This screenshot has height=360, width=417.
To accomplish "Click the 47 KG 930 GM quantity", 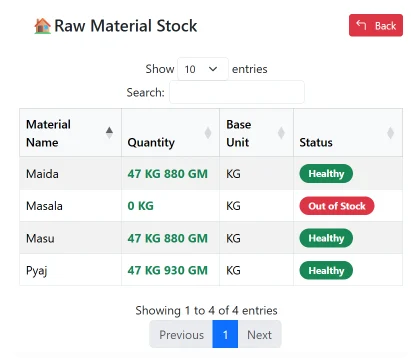I will [x=167, y=270].
